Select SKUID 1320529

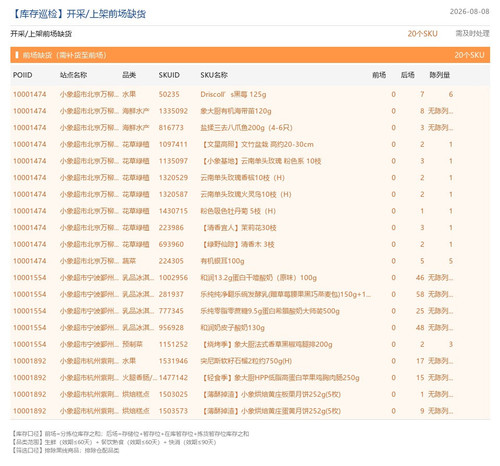(x=173, y=178)
